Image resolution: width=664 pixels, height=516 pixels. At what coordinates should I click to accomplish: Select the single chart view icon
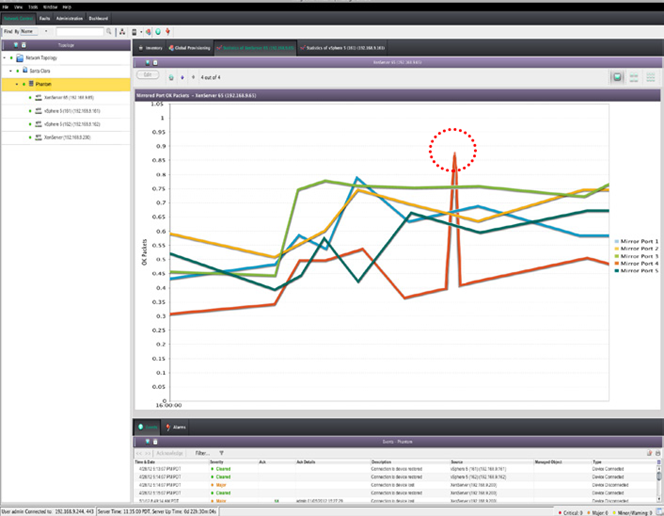(619, 76)
